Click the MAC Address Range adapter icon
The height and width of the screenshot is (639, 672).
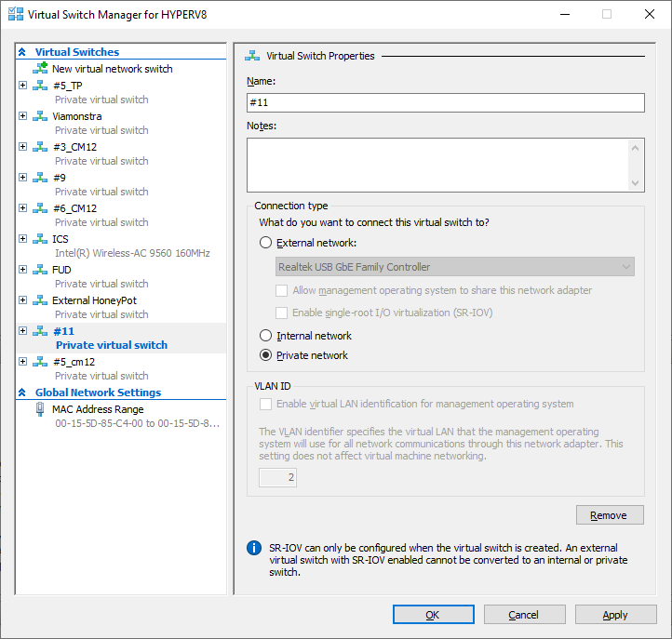[x=40, y=410]
